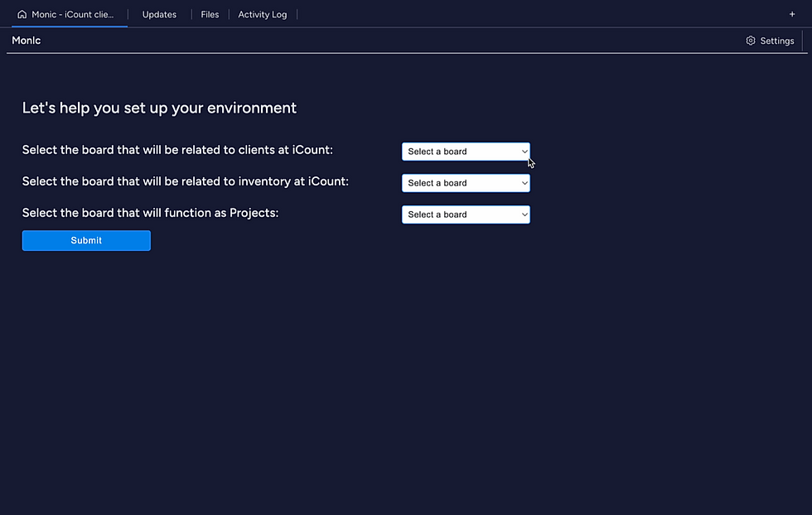812x515 pixels.
Task: Click the clients at iCount label text
Action: point(177,150)
